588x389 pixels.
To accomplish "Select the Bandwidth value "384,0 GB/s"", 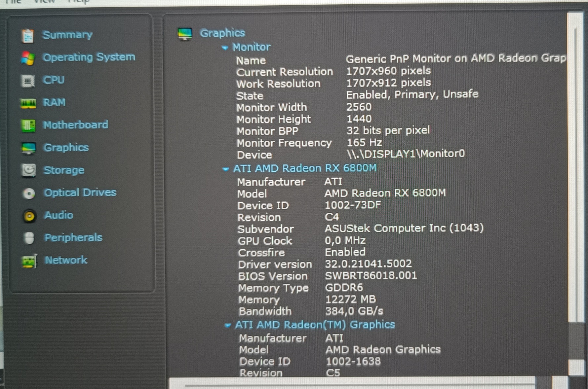I will pyautogui.click(x=354, y=311).
